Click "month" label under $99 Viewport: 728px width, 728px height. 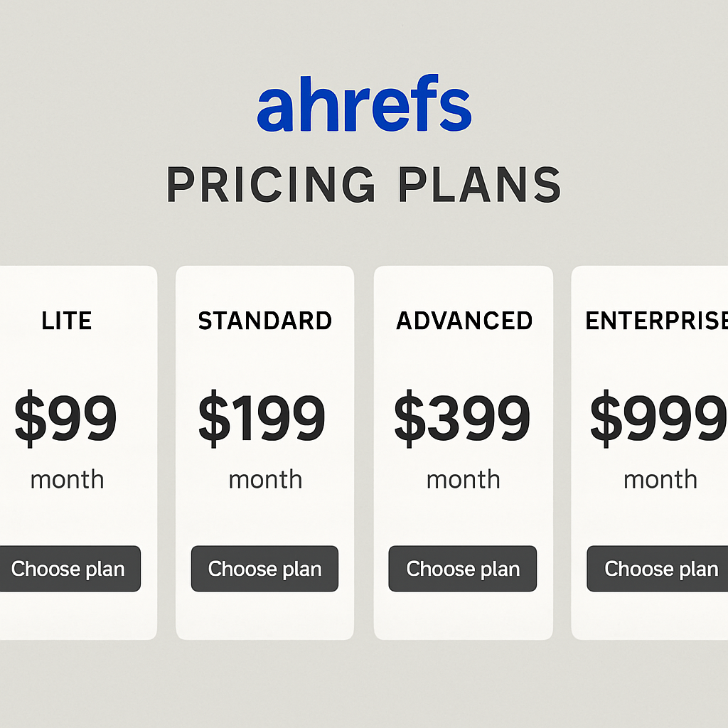(x=68, y=480)
